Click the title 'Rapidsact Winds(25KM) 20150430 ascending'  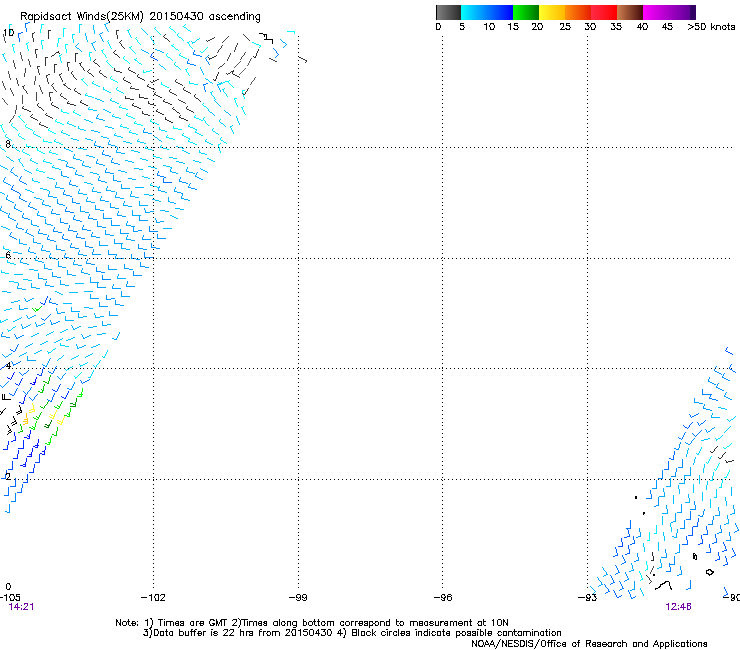click(x=140, y=16)
